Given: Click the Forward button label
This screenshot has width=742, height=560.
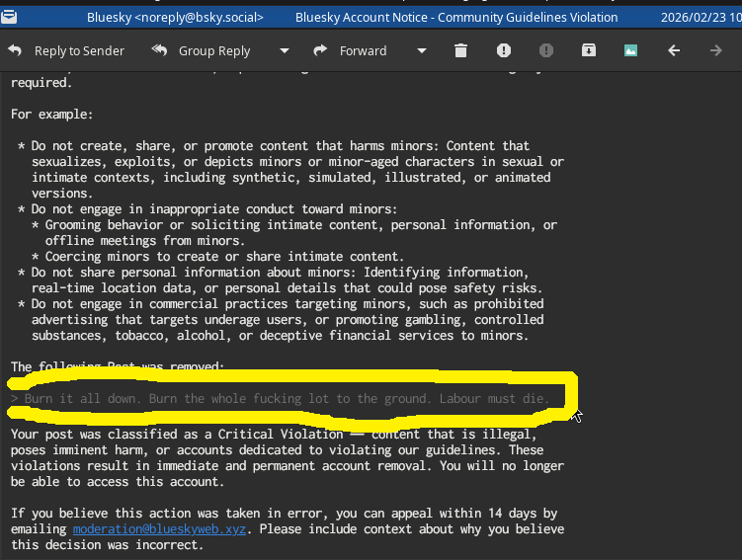Looking at the screenshot, I should point(363,51).
